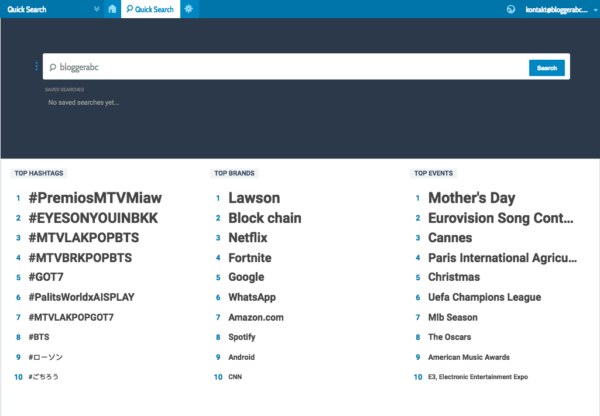Click the magnifier icon in search field
Viewport: 600px width, 416px height.
pyautogui.click(x=53, y=67)
